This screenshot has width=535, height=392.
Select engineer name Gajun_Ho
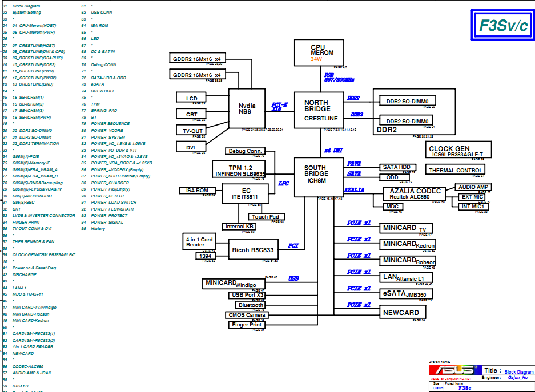518,377
